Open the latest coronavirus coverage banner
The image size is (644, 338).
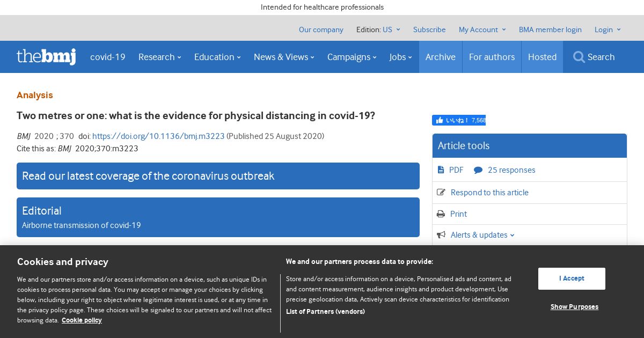[x=218, y=176]
